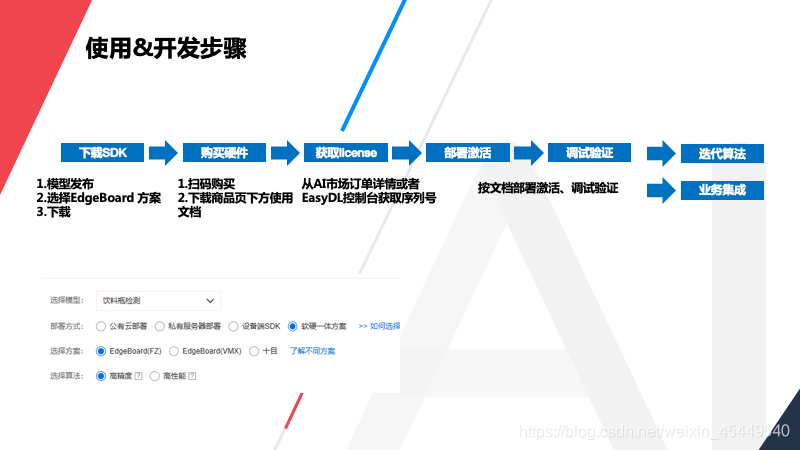Click the 调试验证 step box
This screenshot has height=450, width=800.
[x=589, y=153]
